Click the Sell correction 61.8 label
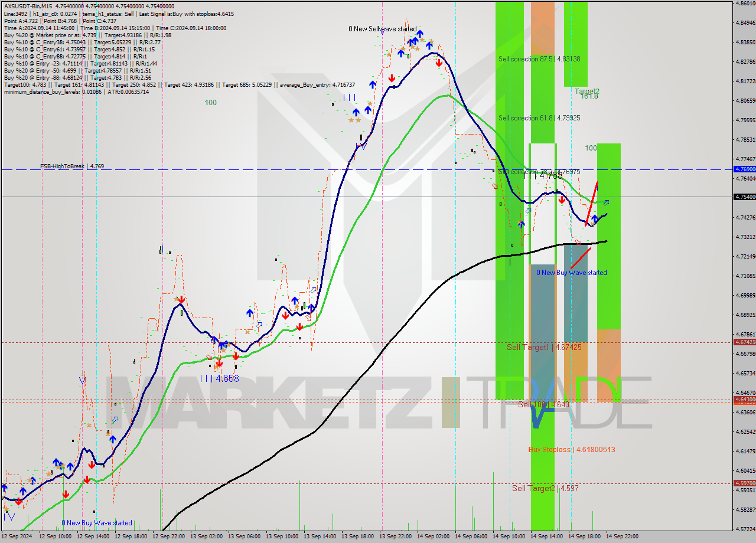 click(x=539, y=118)
